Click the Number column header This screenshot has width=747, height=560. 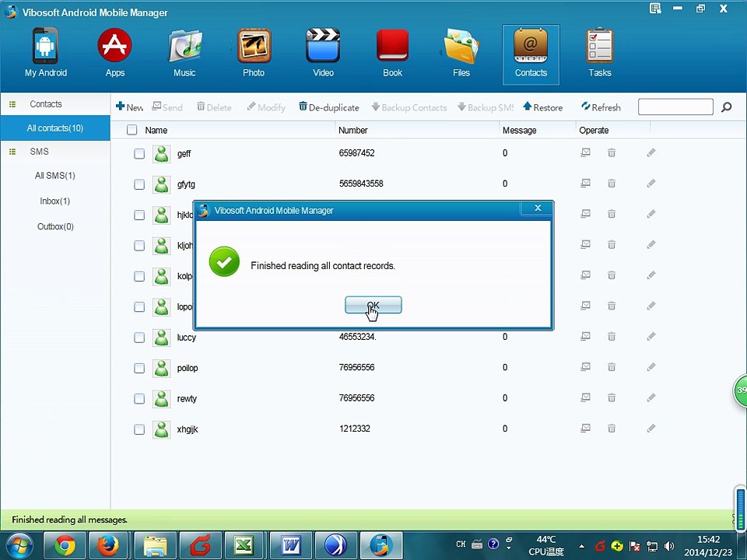pyautogui.click(x=353, y=130)
